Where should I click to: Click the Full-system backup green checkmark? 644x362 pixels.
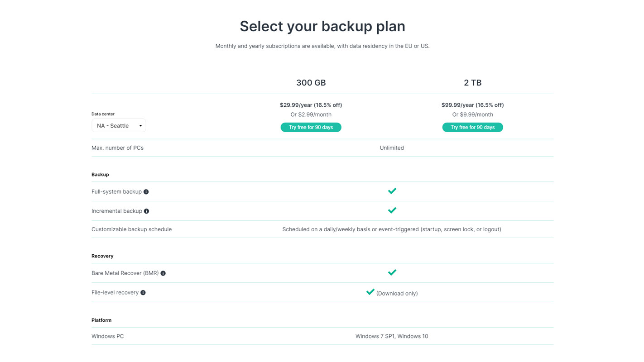(x=392, y=191)
